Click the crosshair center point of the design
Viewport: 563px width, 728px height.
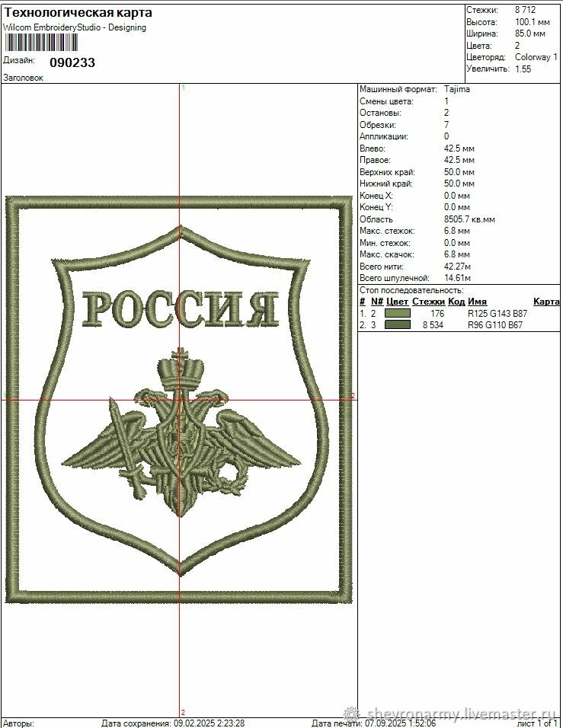point(181,397)
